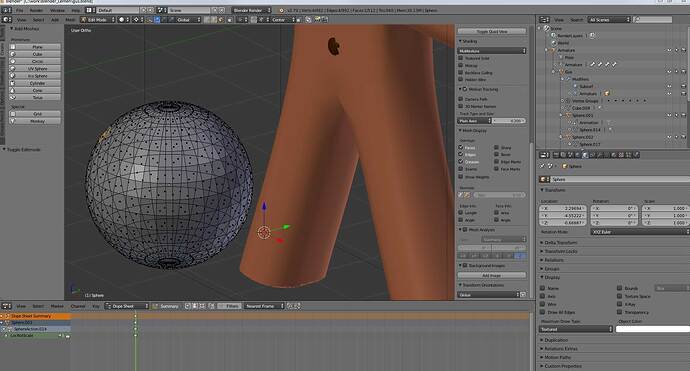Open the Help menu in top bar
The height and width of the screenshot is (371, 690).
[76, 10]
